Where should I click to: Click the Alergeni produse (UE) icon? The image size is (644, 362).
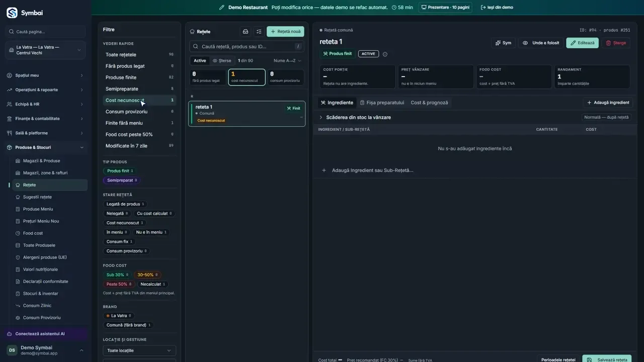[x=18, y=257]
